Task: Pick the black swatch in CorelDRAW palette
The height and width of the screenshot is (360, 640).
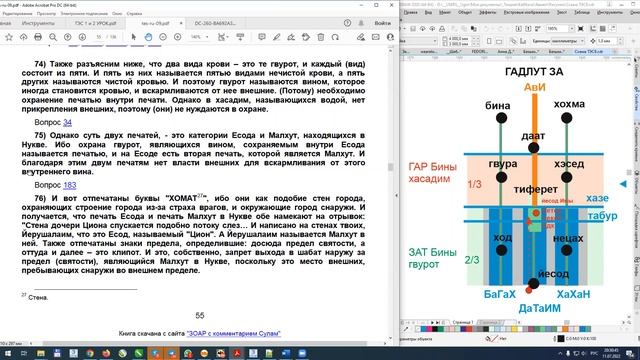Action: (x=435, y=329)
